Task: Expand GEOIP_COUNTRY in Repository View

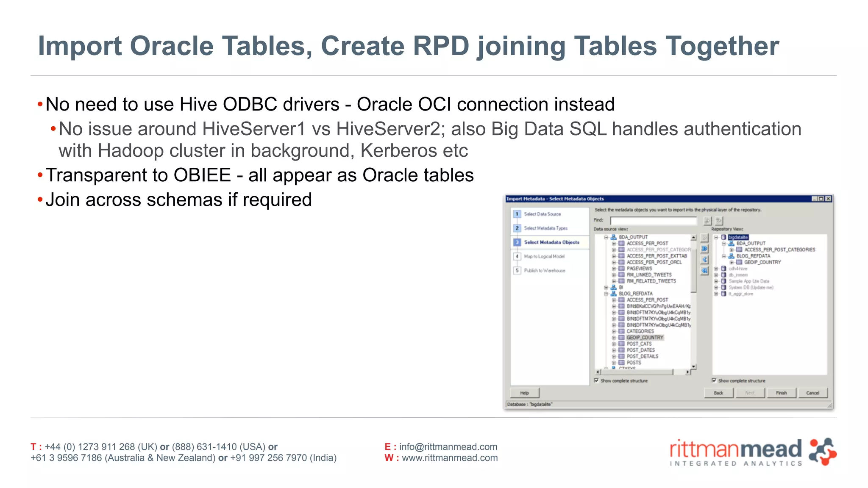Action: (732, 262)
